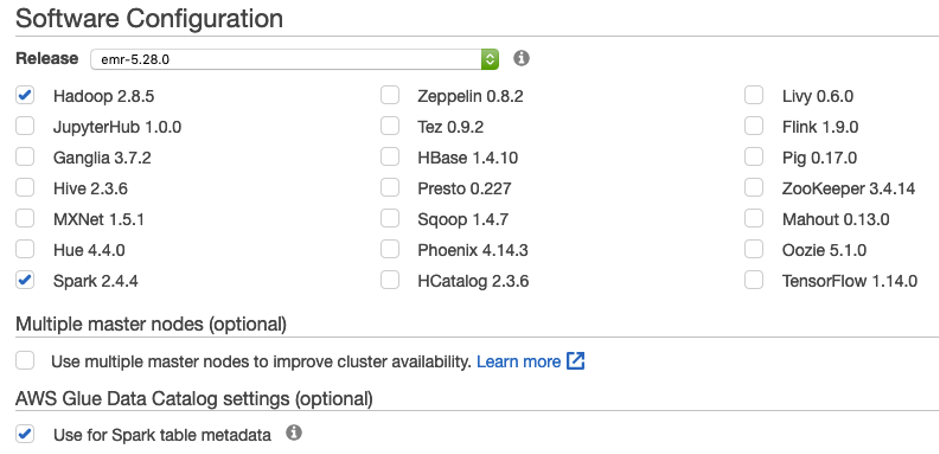The width and height of the screenshot is (939, 454).
Task: Click info icon beside Spark table metadata
Action: 293,432
